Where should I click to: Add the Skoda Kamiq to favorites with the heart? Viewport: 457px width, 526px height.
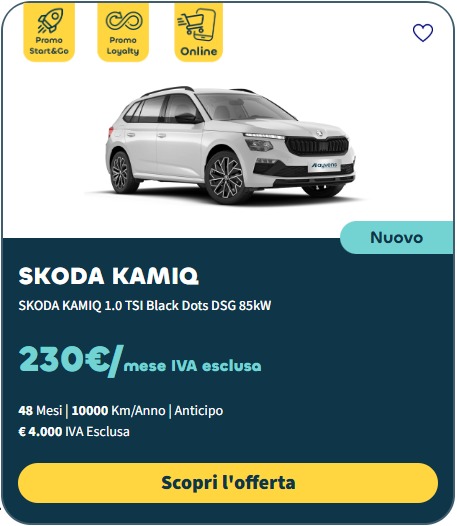pyautogui.click(x=422, y=33)
